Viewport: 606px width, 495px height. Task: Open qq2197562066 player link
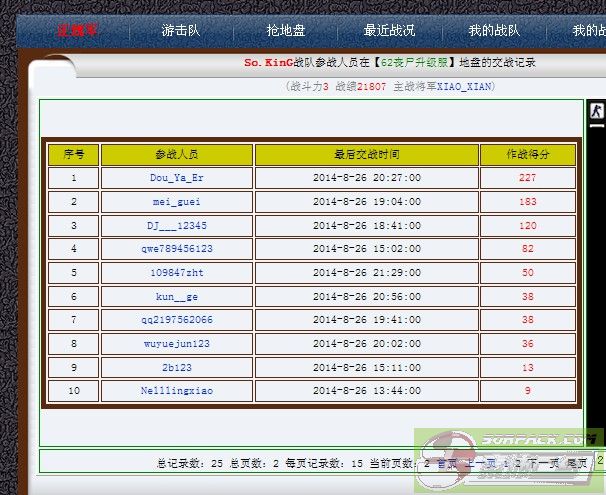(176, 320)
